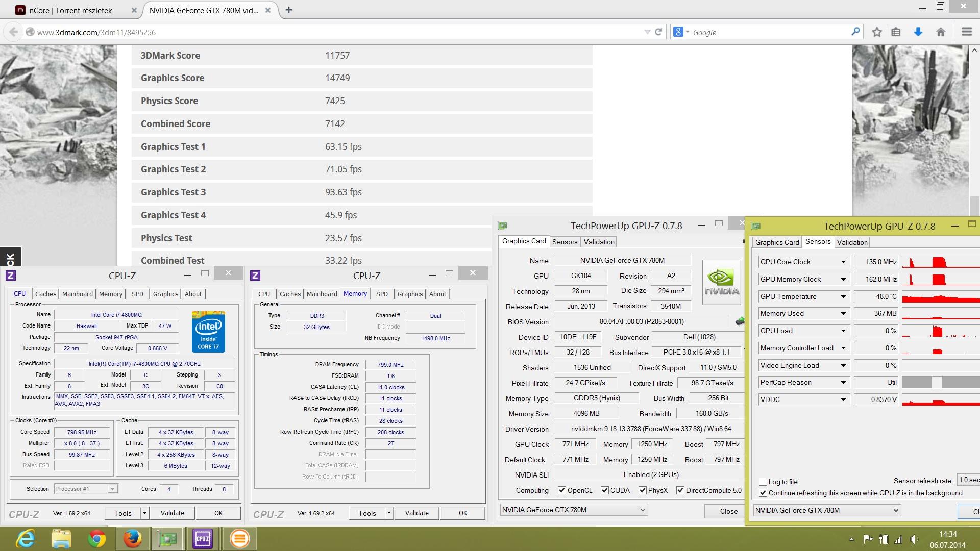Screen dimensions: 980x551
Task: Open the Processor #1 selection dropdown
Action: 86,489
